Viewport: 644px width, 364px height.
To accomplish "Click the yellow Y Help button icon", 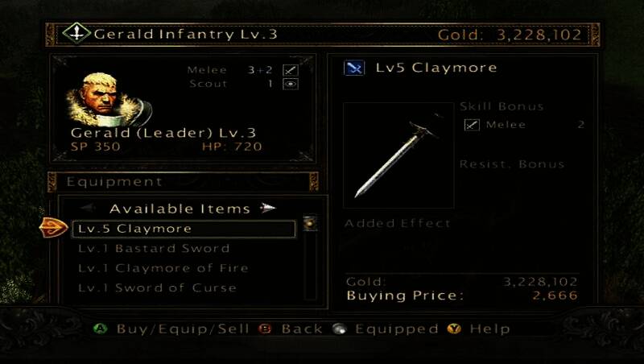I will (454, 329).
